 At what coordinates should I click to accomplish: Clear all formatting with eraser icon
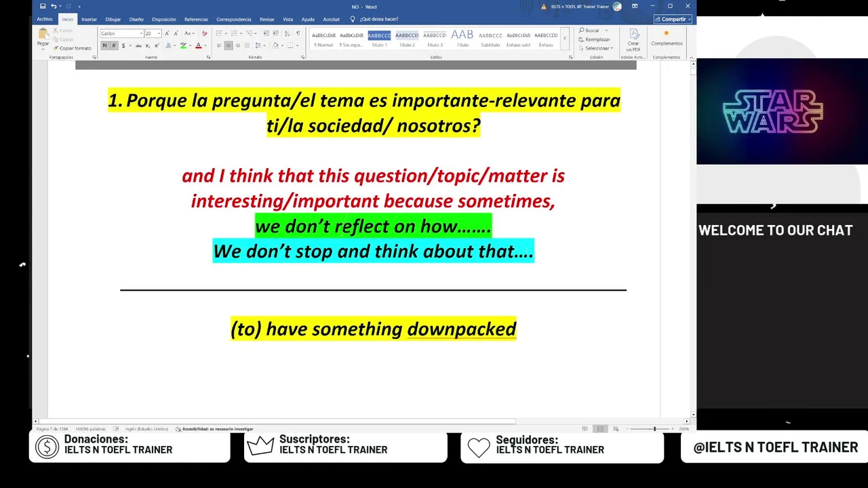205,33
